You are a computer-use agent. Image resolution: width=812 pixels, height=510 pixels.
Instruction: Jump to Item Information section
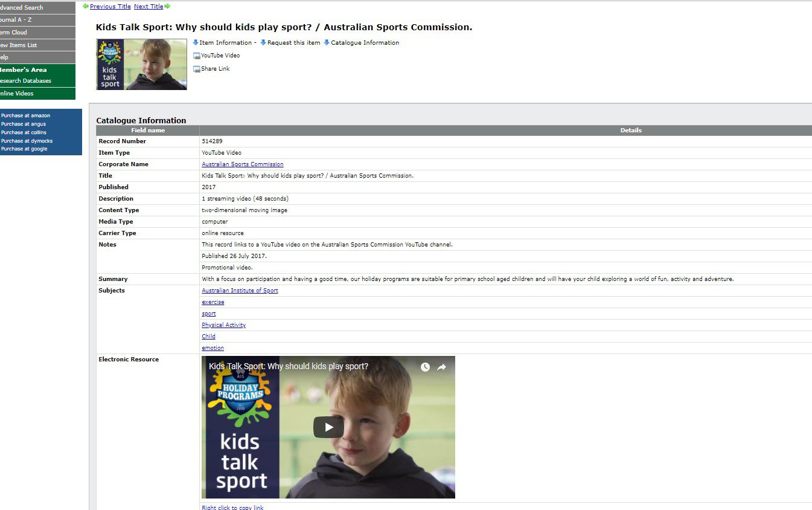225,43
